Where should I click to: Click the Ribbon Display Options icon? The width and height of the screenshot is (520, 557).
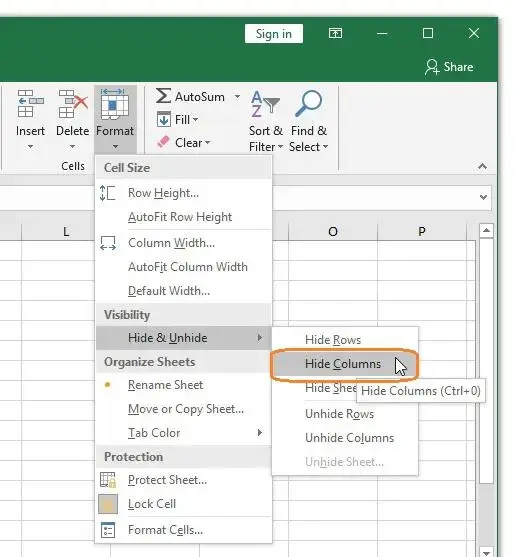[x=335, y=33]
